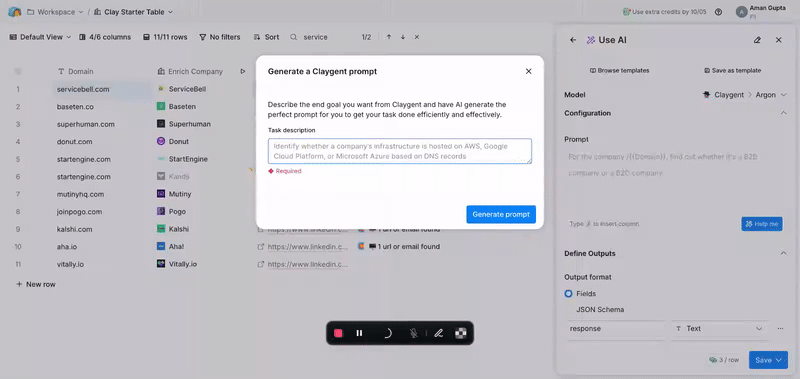This screenshot has width=800, height=379.
Task: Toggle the muted microphone icon
Action: point(414,333)
